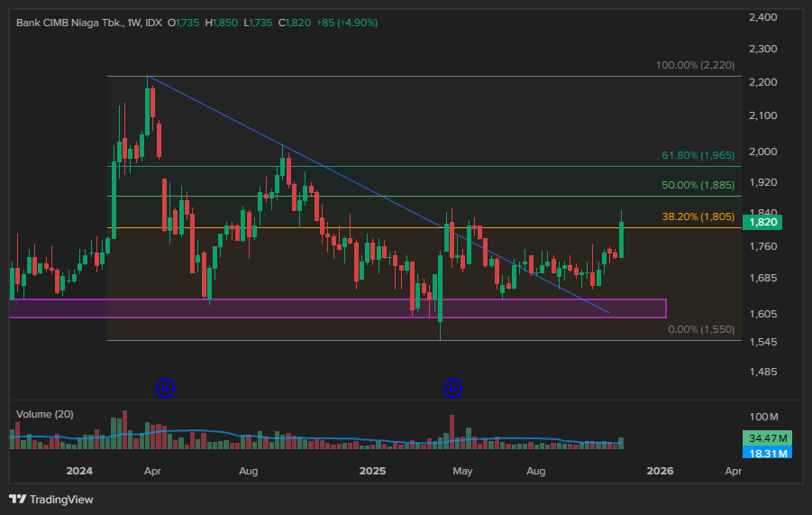Click the 2024 label on the time axis
812x515 pixels.
[79, 471]
